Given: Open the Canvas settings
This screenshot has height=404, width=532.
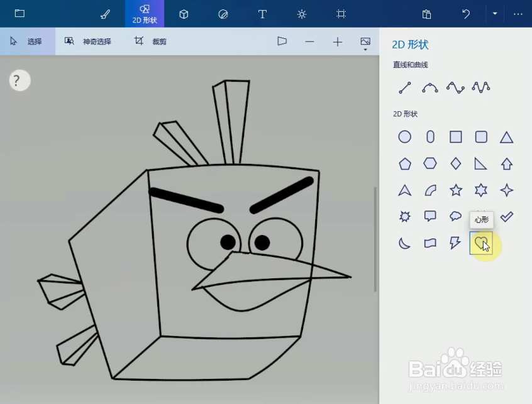Looking at the screenshot, I should click(341, 14).
